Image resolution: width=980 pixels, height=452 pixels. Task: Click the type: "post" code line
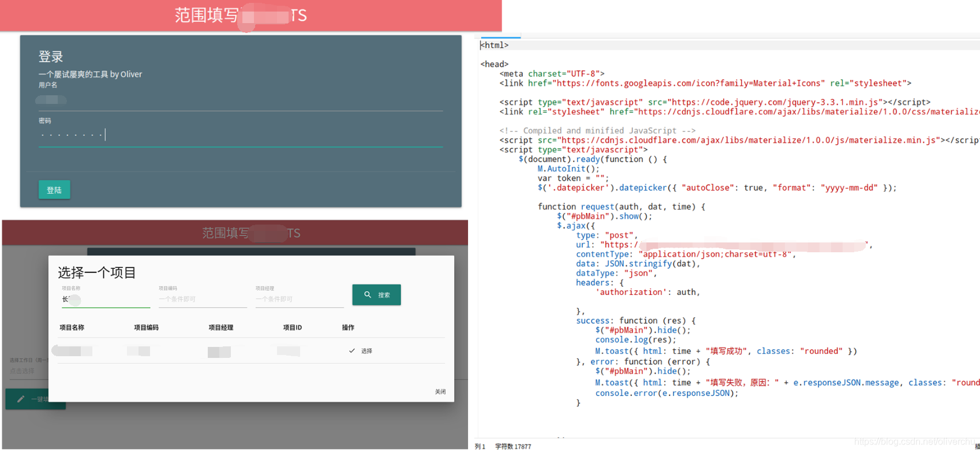[x=607, y=236]
